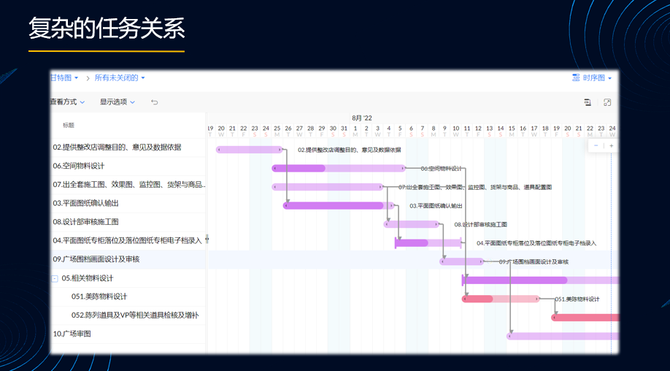The height and width of the screenshot is (371, 670).
Task: Select task row 09.广场围挡画面设计及审核
Action: coord(128,259)
